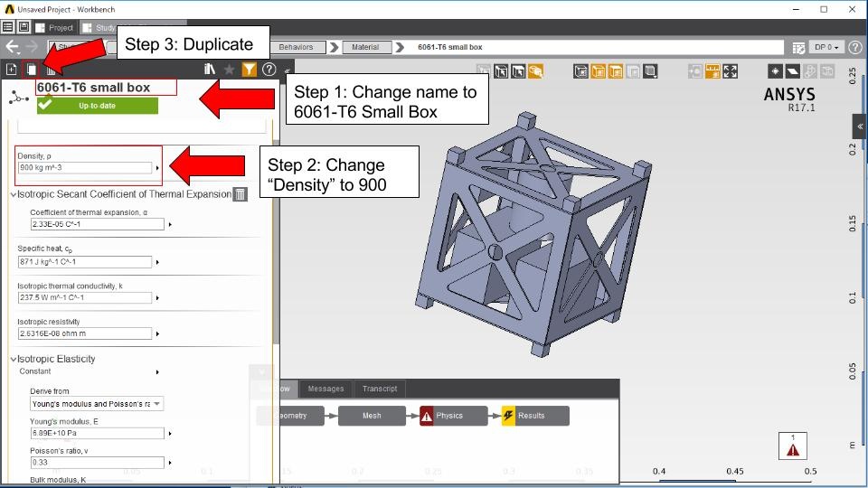Click the Poisson's ratio field
868x488 pixels.
[x=98, y=462]
